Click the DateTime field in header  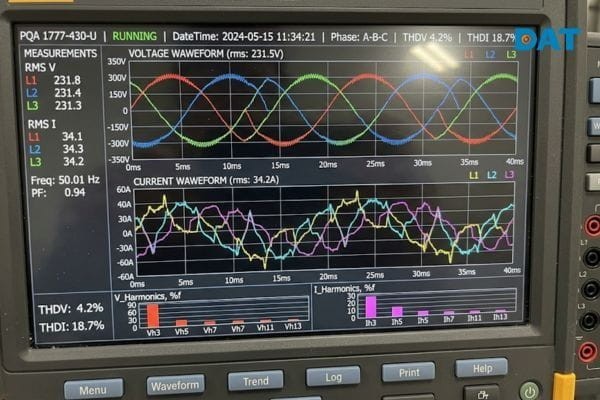[x=244, y=37]
